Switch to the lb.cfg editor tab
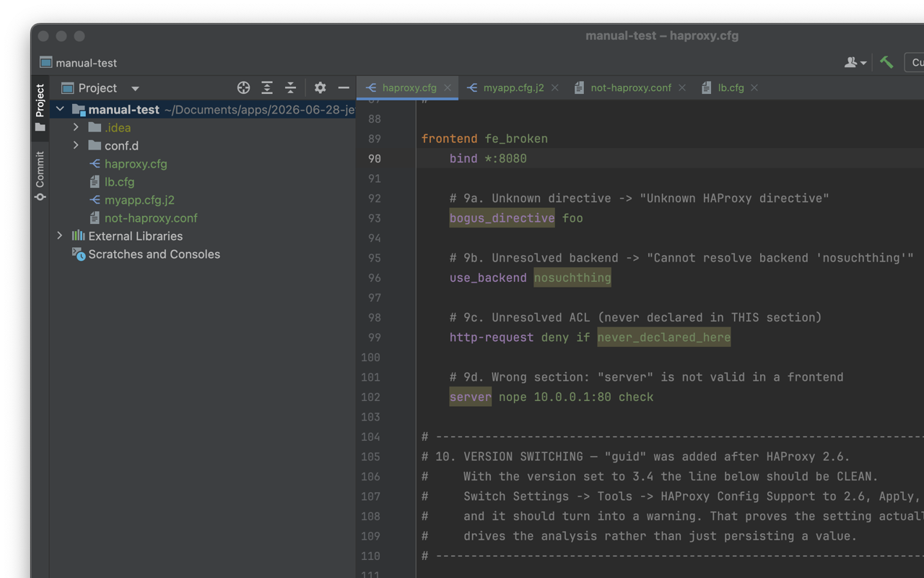Image resolution: width=924 pixels, height=578 pixels. pos(731,87)
